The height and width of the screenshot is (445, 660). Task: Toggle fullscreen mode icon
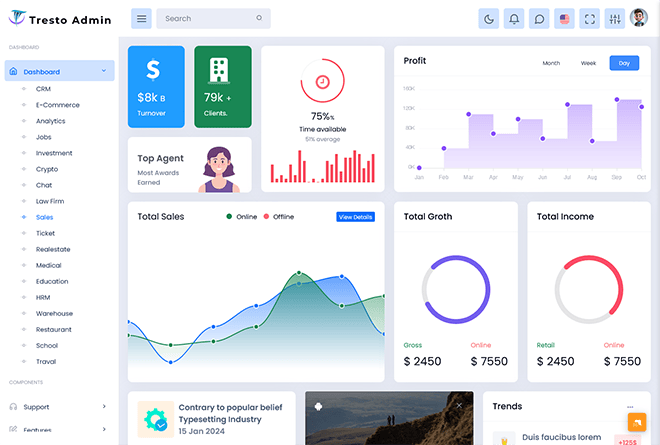[590, 18]
